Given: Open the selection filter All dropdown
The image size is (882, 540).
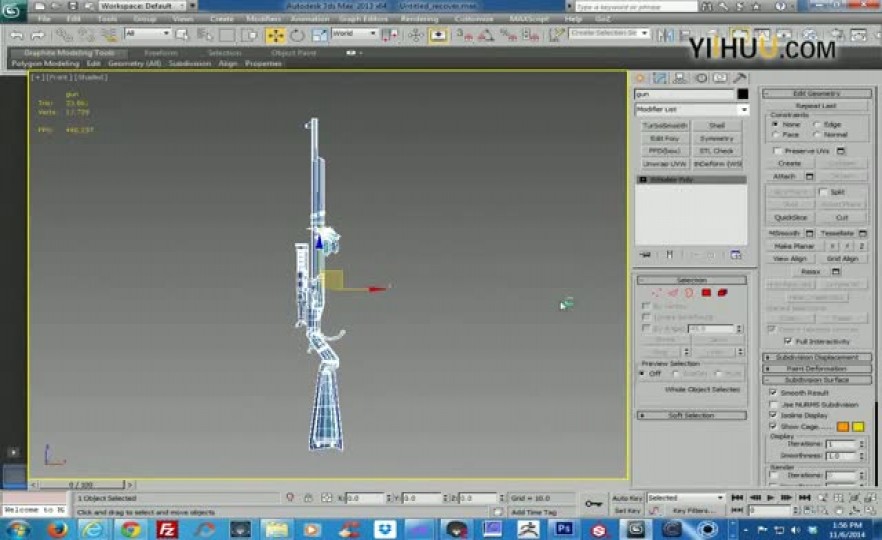Looking at the screenshot, I should [x=147, y=34].
